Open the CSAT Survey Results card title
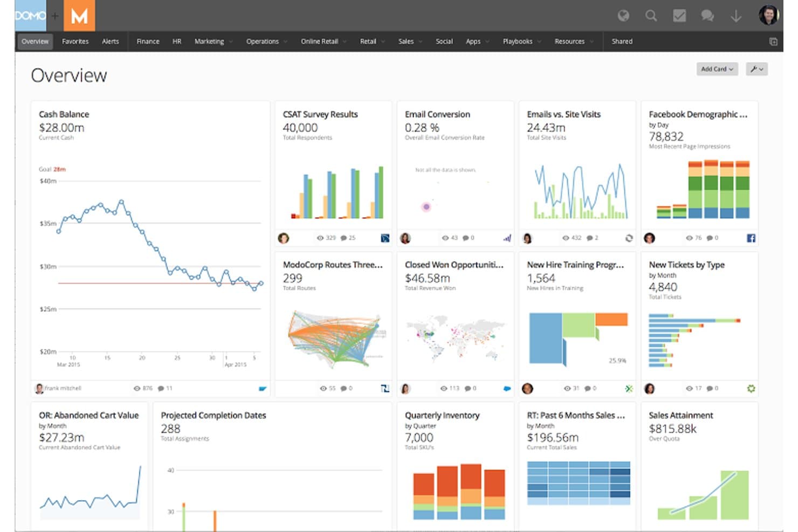The width and height of the screenshot is (798, 532). pyautogui.click(x=320, y=114)
